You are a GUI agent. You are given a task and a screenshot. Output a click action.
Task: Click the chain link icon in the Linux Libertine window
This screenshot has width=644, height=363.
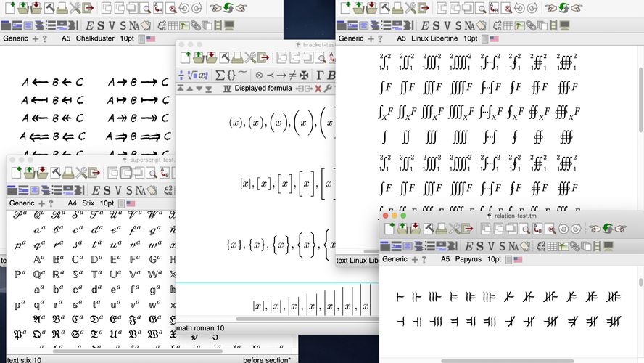pos(531,25)
